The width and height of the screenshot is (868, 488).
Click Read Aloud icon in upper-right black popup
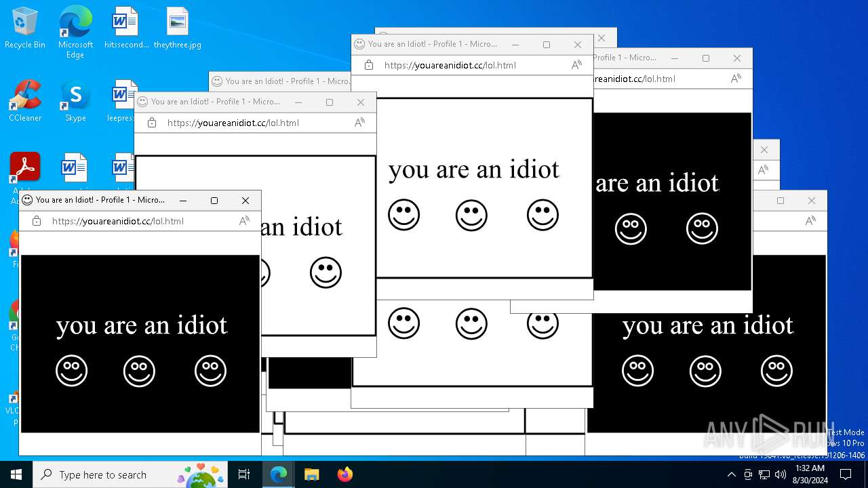point(736,79)
